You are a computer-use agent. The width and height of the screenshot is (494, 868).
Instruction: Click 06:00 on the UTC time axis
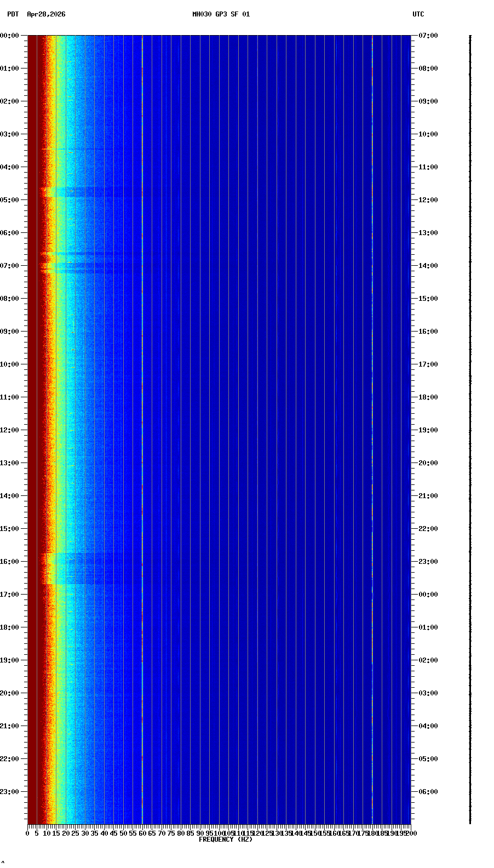[x=428, y=792]
